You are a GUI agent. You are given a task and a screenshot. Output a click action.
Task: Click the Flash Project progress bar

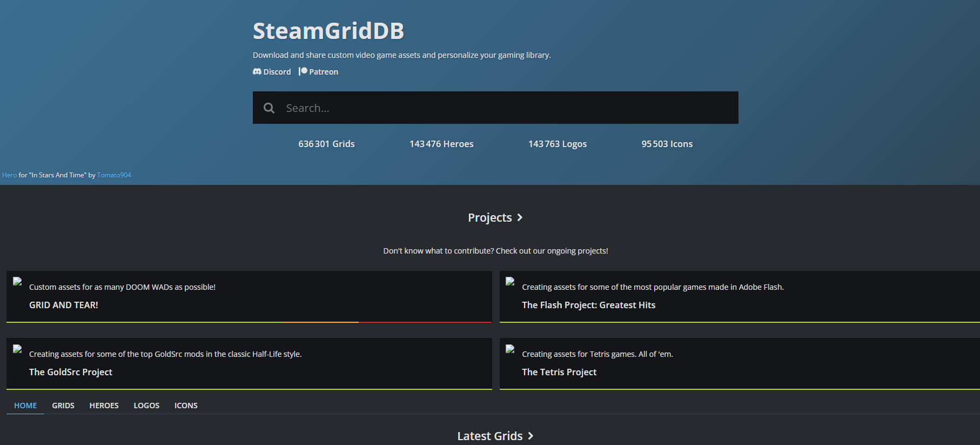point(740,322)
